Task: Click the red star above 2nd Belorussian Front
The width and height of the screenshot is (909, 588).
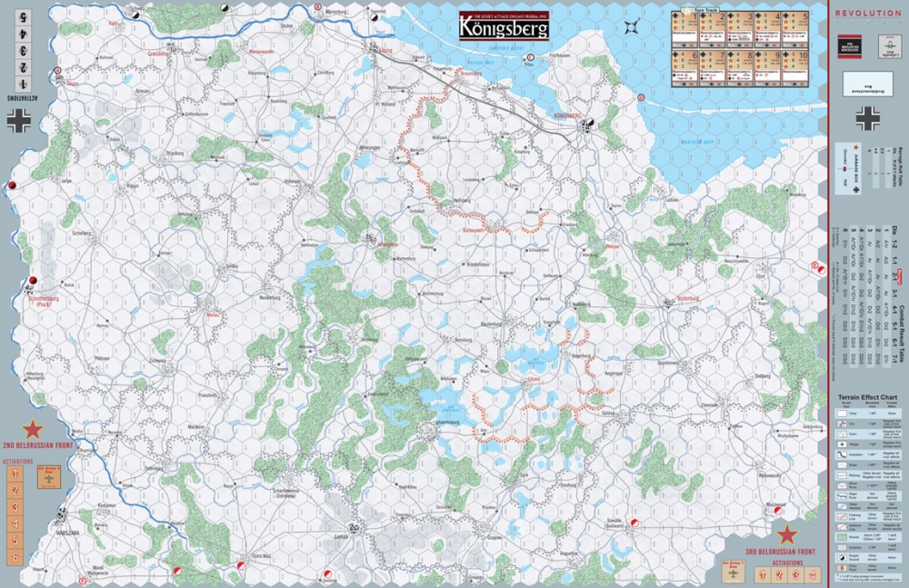Action: point(33,430)
